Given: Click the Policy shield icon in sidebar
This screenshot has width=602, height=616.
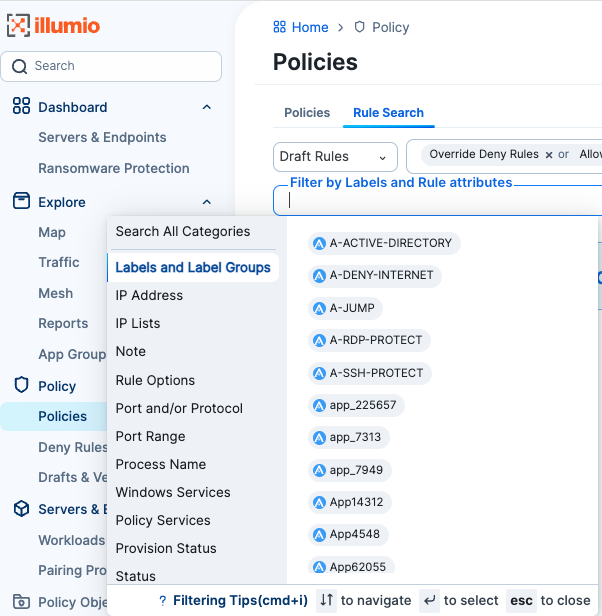Looking at the screenshot, I should pyautogui.click(x=21, y=386).
